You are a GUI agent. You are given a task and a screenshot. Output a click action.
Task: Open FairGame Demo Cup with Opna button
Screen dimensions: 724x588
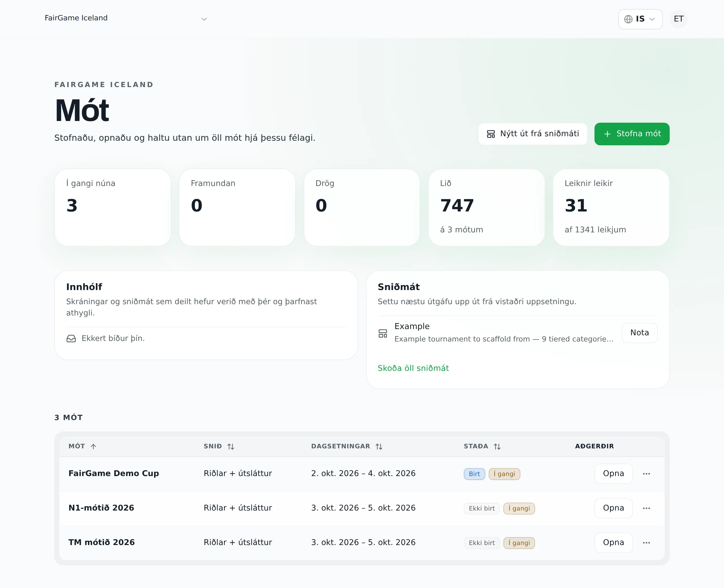point(613,474)
